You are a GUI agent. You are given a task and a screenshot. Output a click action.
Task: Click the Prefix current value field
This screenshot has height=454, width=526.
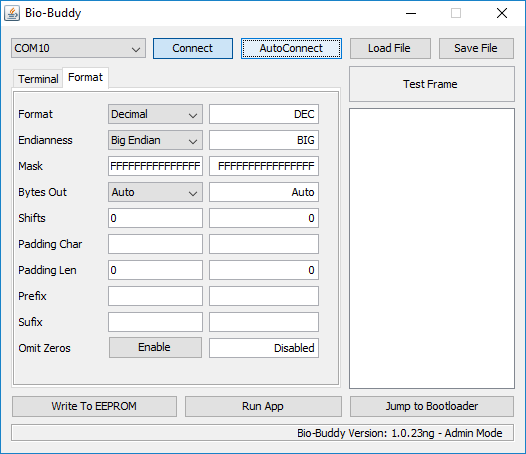264,296
